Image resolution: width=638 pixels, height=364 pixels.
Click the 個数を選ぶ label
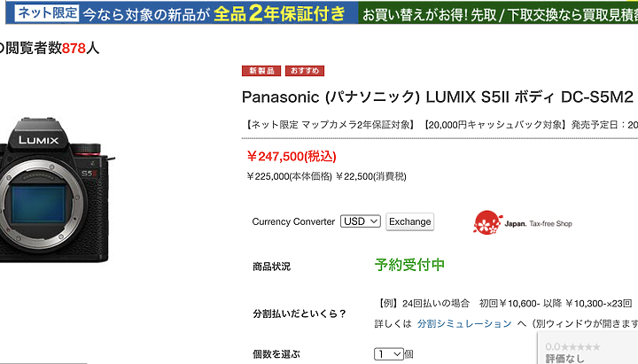[276, 354]
